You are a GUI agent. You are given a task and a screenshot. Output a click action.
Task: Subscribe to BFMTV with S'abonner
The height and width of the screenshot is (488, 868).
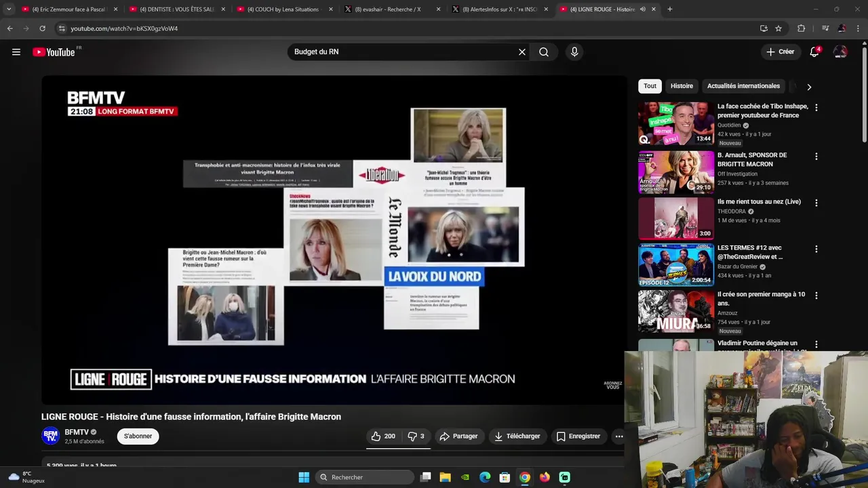point(138,436)
